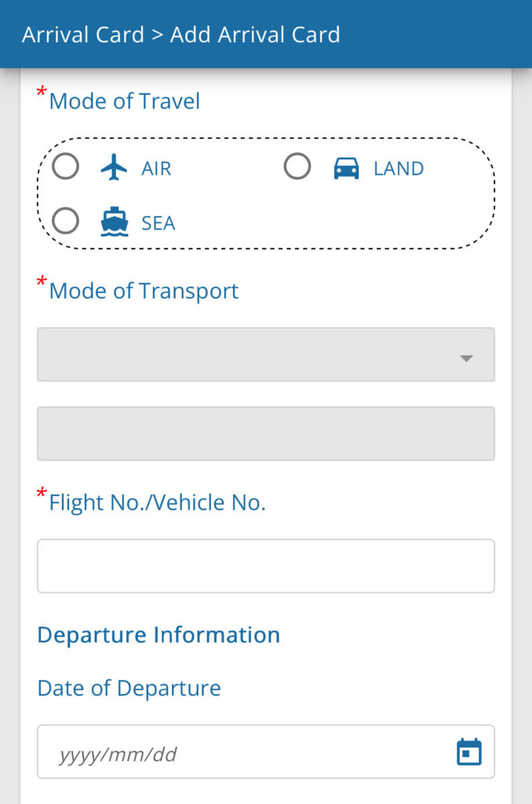Go back via Arrival Card breadcrumb
Viewport: 532px width, 804px height.
[83, 35]
